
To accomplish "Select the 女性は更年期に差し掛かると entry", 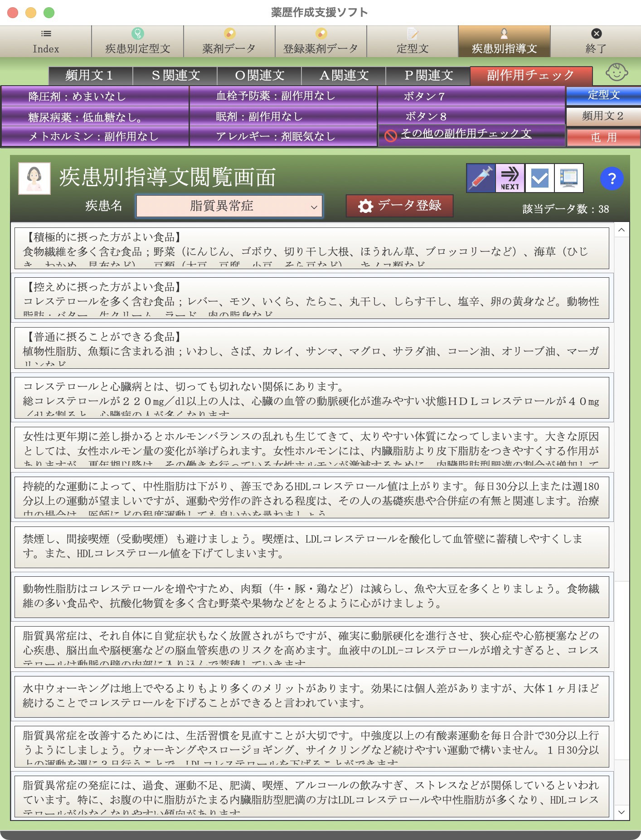I will [312, 447].
